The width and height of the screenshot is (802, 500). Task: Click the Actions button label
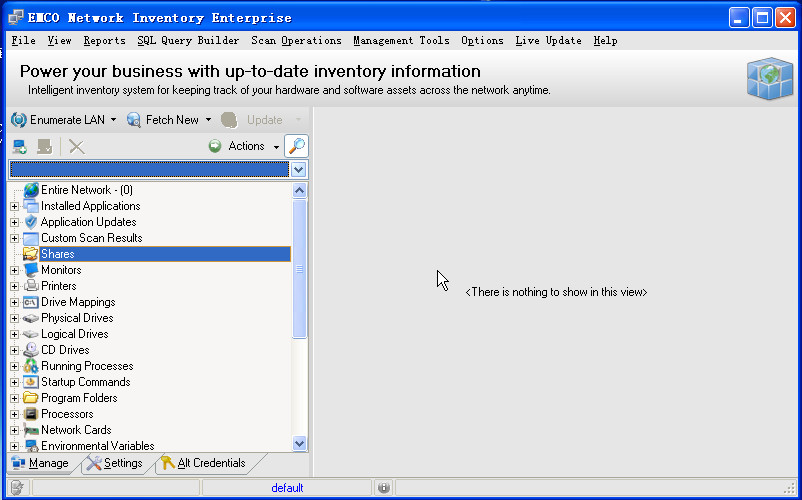click(x=246, y=146)
